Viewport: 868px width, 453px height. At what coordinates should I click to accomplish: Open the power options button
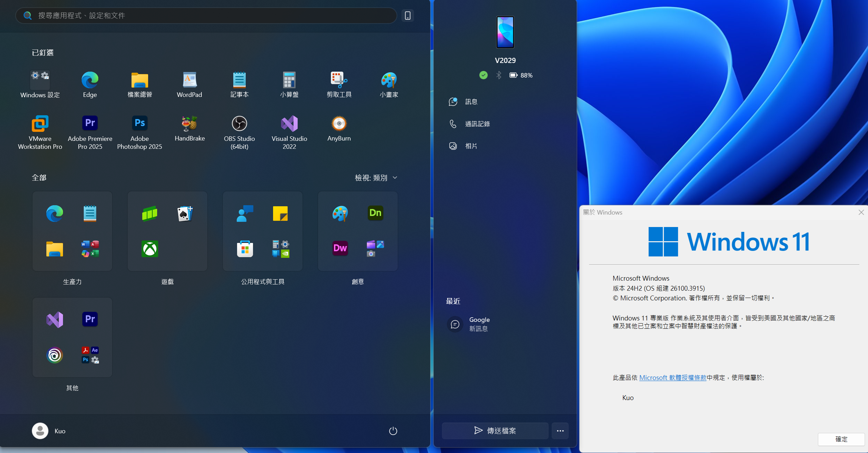tap(393, 431)
